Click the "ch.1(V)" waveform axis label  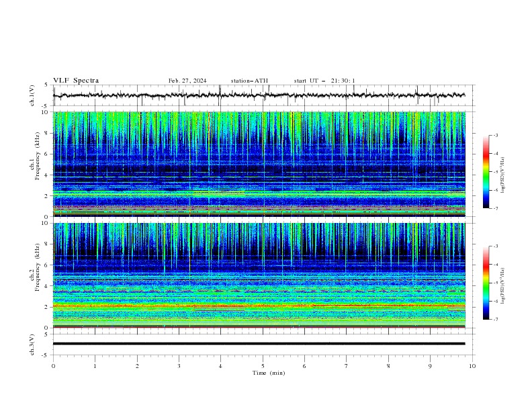tap(32, 95)
